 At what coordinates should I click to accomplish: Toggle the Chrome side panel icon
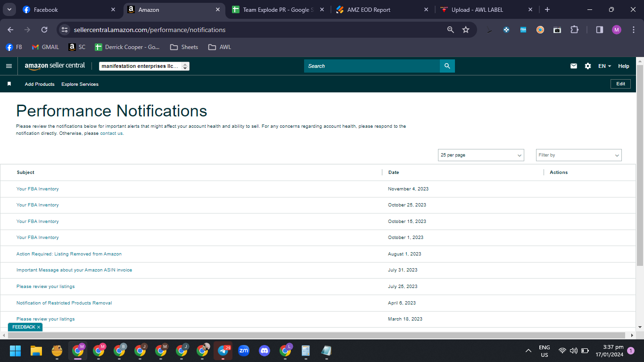click(x=600, y=30)
